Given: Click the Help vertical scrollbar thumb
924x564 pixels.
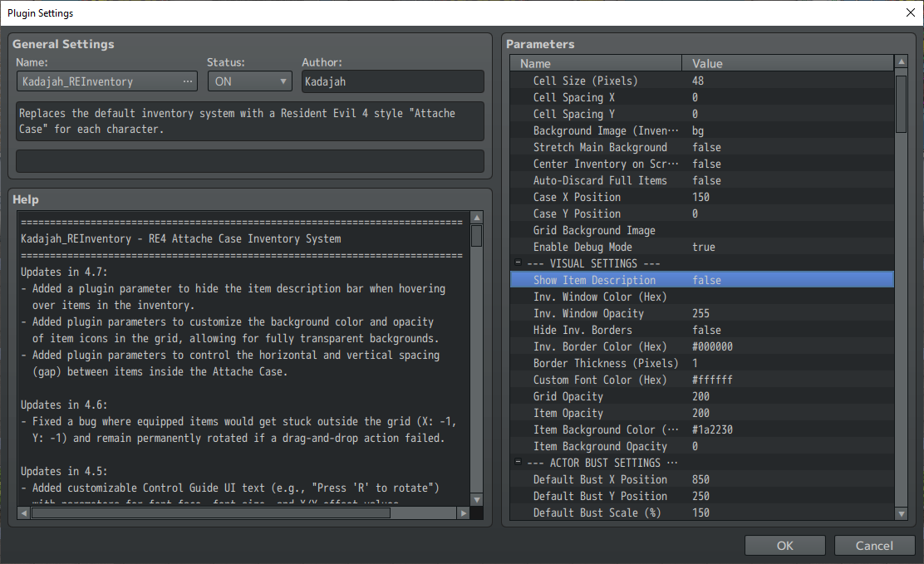Looking at the screenshot, I should 477,237.
